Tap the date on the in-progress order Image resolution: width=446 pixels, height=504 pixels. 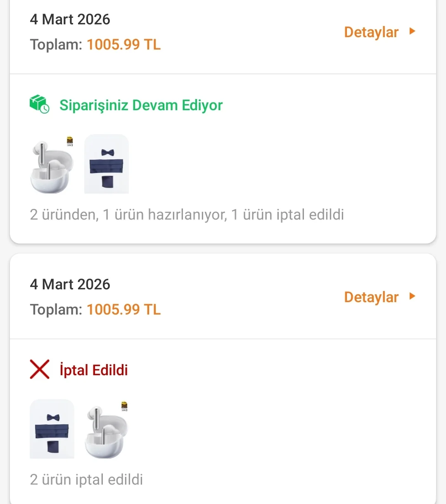(x=70, y=19)
